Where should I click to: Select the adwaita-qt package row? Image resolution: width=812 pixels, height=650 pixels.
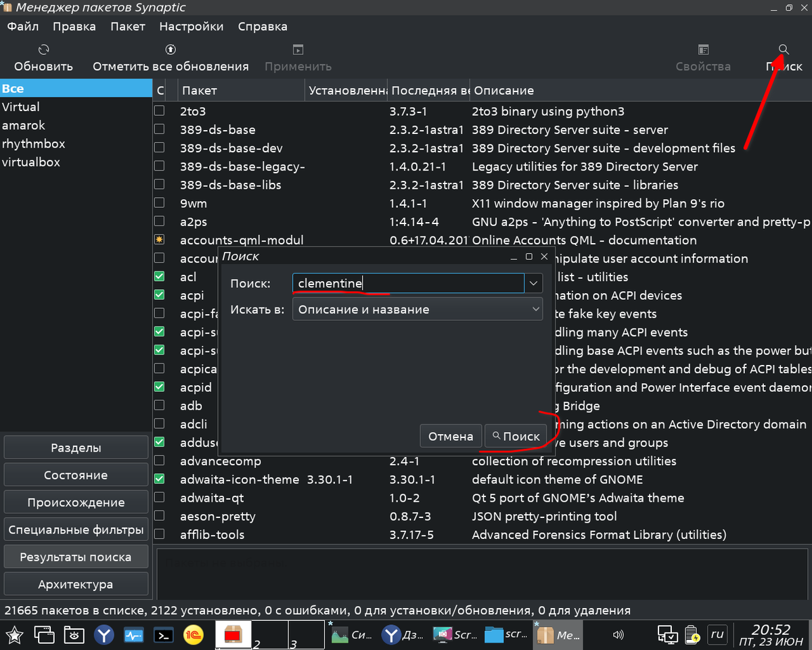click(482, 498)
